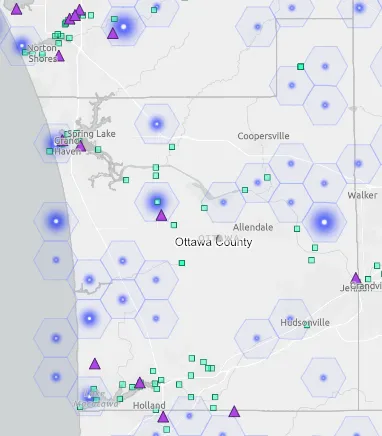Select the purple triangle in the top-left corner
382x436 pixels.
click(x=16, y=9)
